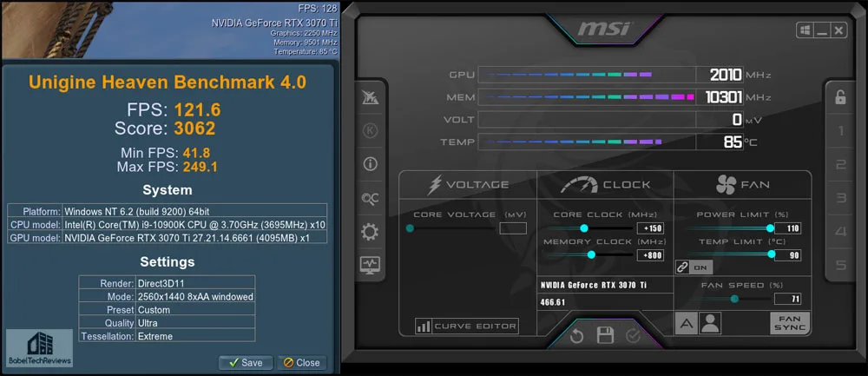Select profile slot 2

pyautogui.click(x=841, y=164)
